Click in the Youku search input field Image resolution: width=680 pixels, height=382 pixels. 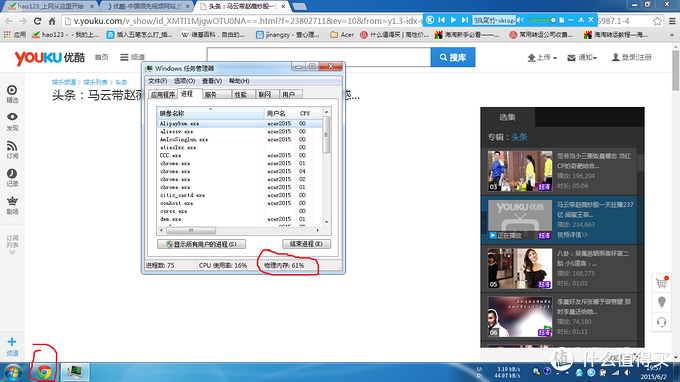pyautogui.click(x=319, y=57)
